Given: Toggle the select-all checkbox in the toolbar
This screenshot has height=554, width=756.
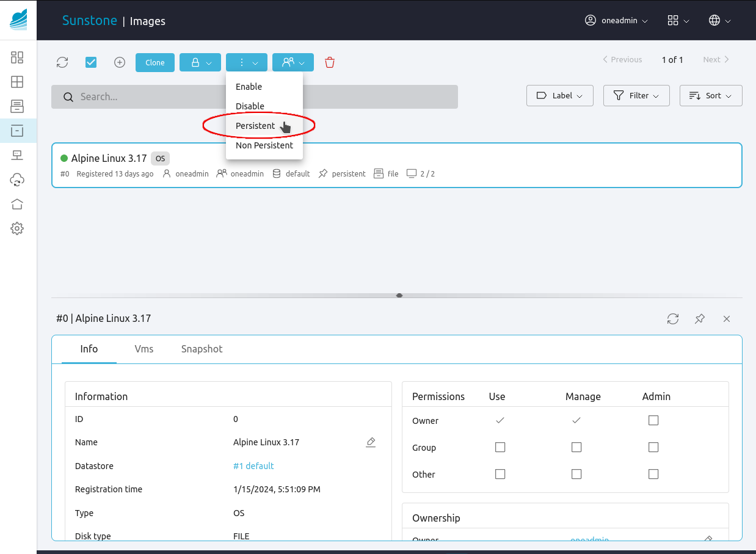Looking at the screenshot, I should tap(91, 62).
